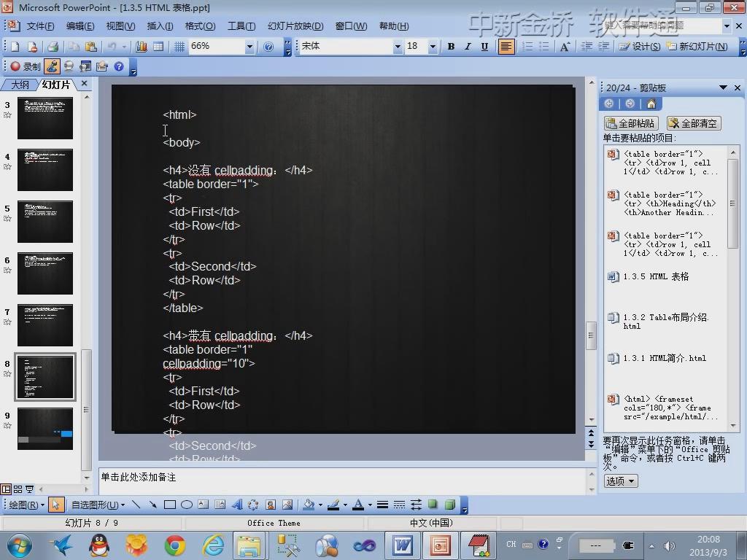Image resolution: width=747 pixels, height=560 pixels.
Task: Open the 编辑 Edit menu
Action: click(x=80, y=26)
